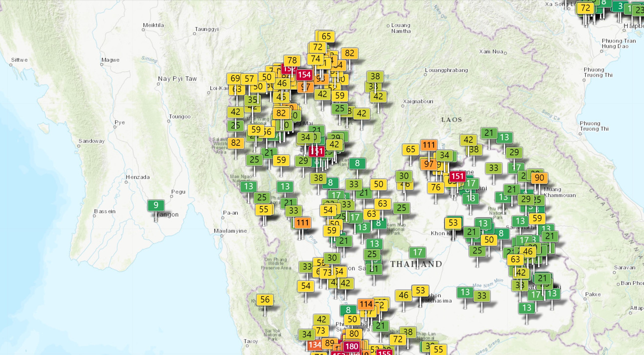This screenshot has width=644, height=355.
Task: Click the yellow 76 marker near Vientiane
Action: (x=436, y=187)
